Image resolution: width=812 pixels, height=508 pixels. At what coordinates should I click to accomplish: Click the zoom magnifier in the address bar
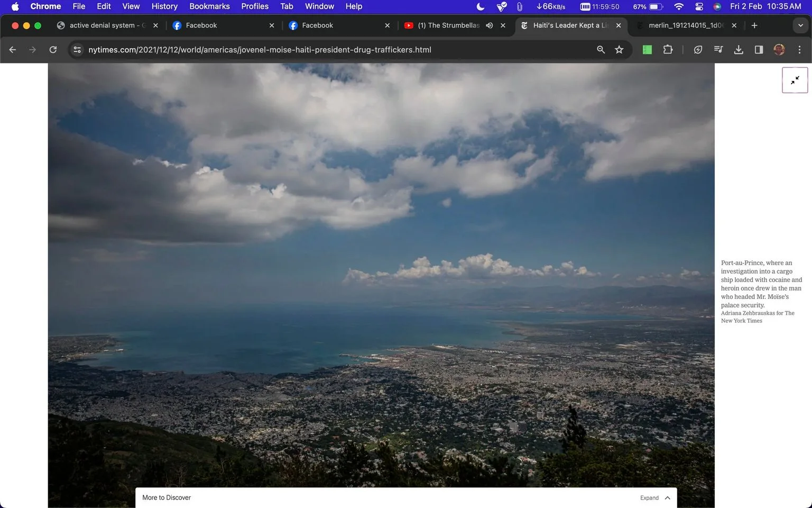pos(601,50)
